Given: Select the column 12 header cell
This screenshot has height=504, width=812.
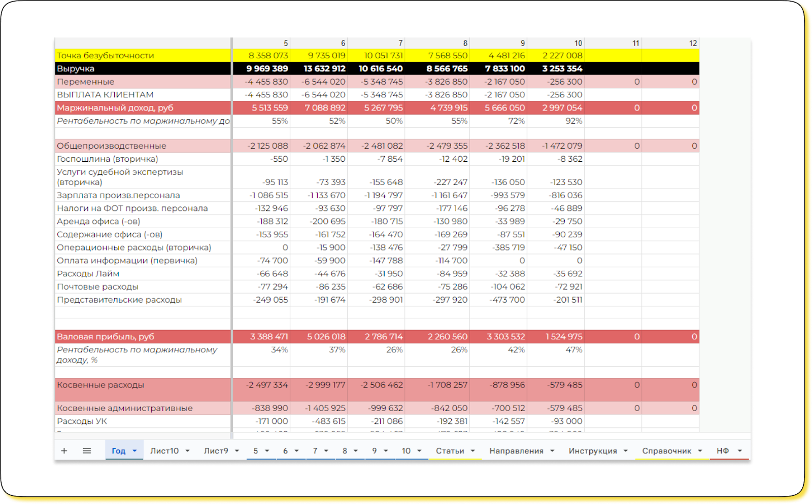Looking at the screenshot, I should [x=670, y=43].
